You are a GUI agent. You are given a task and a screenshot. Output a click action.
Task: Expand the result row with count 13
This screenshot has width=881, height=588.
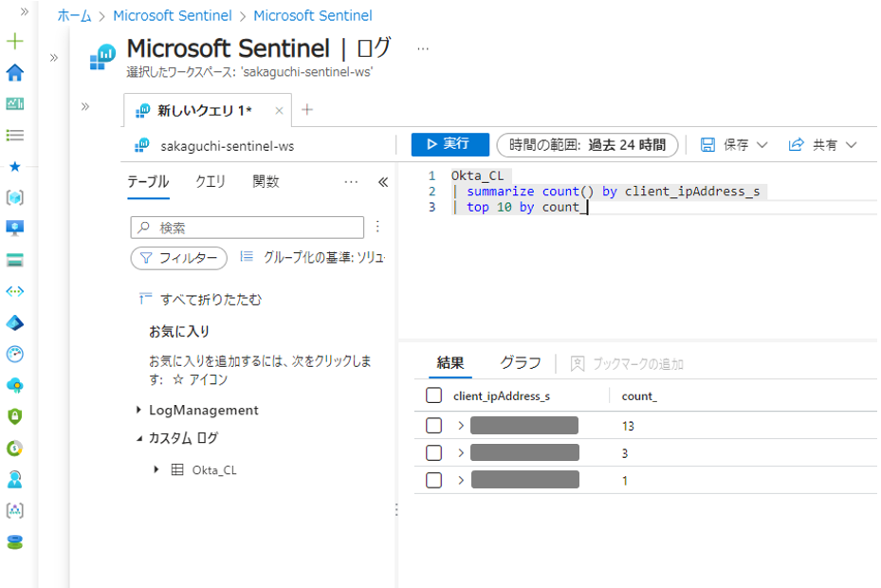point(461,426)
